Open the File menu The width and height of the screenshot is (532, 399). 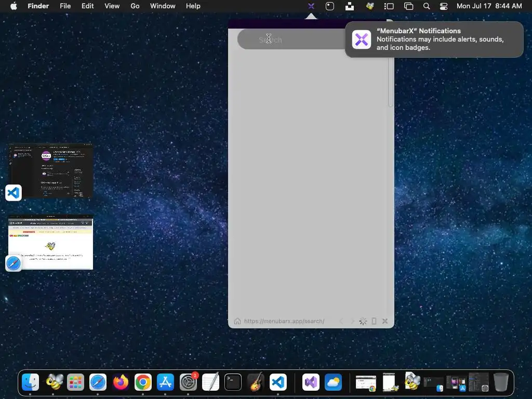tap(65, 6)
